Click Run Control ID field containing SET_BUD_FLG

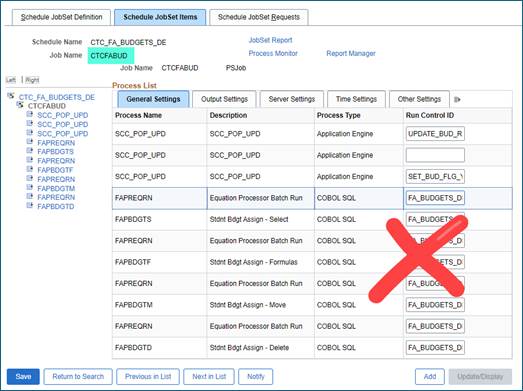coord(435,176)
